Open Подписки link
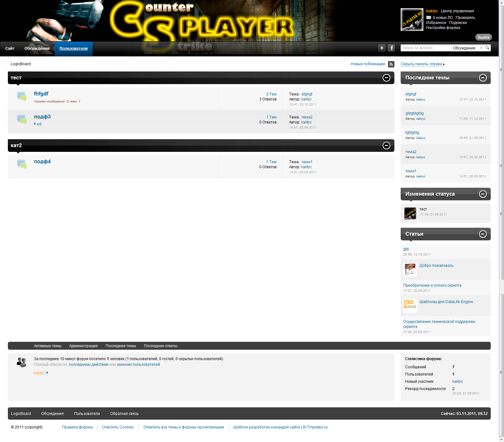 [x=458, y=23]
